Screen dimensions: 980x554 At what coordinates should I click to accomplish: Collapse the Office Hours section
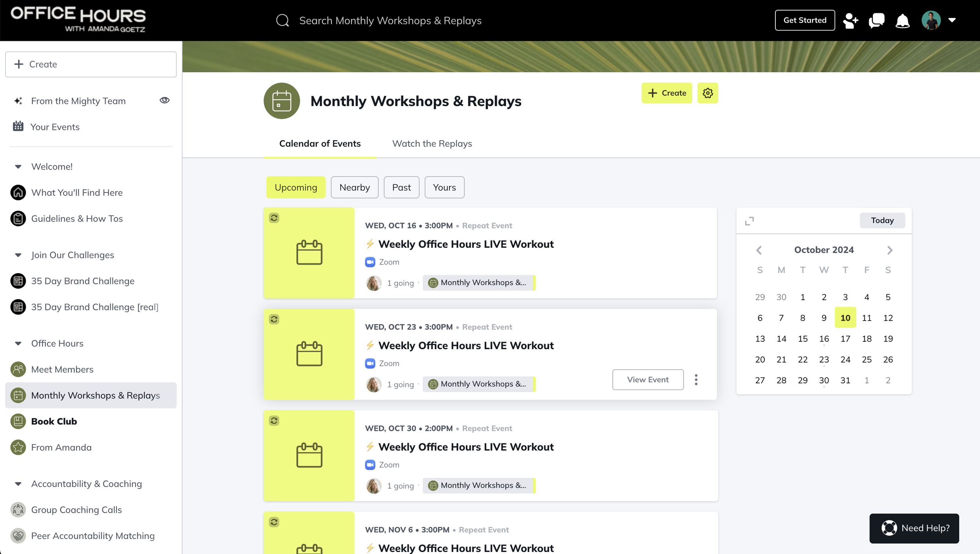(x=18, y=343)
